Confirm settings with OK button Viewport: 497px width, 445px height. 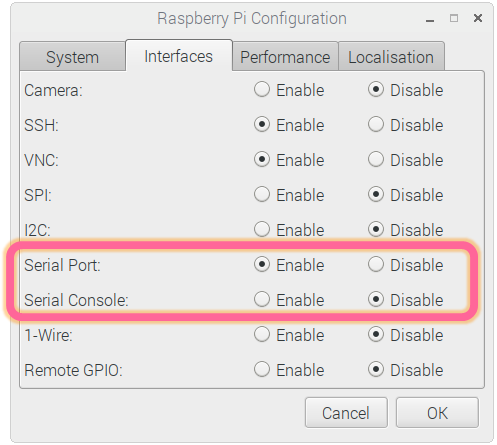pos(437,413)
